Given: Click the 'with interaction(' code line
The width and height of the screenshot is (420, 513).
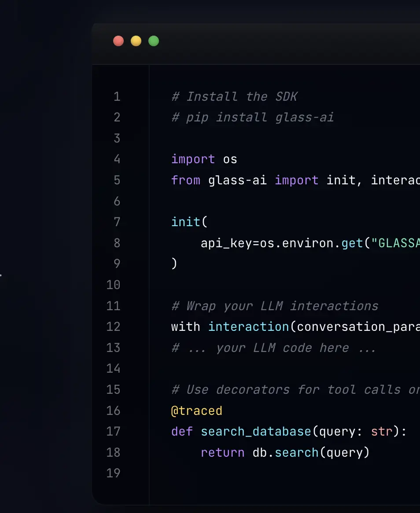Looking at the screenshot, I should 295,327.
